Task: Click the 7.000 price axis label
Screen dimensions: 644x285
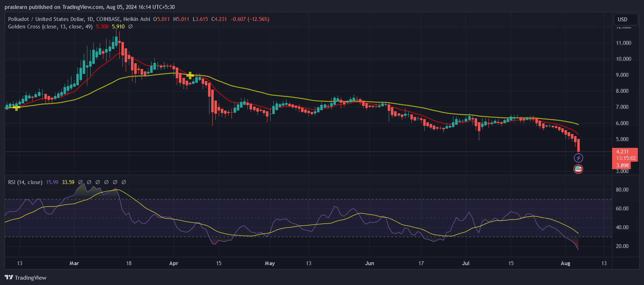Action: [x=622, y=107]
